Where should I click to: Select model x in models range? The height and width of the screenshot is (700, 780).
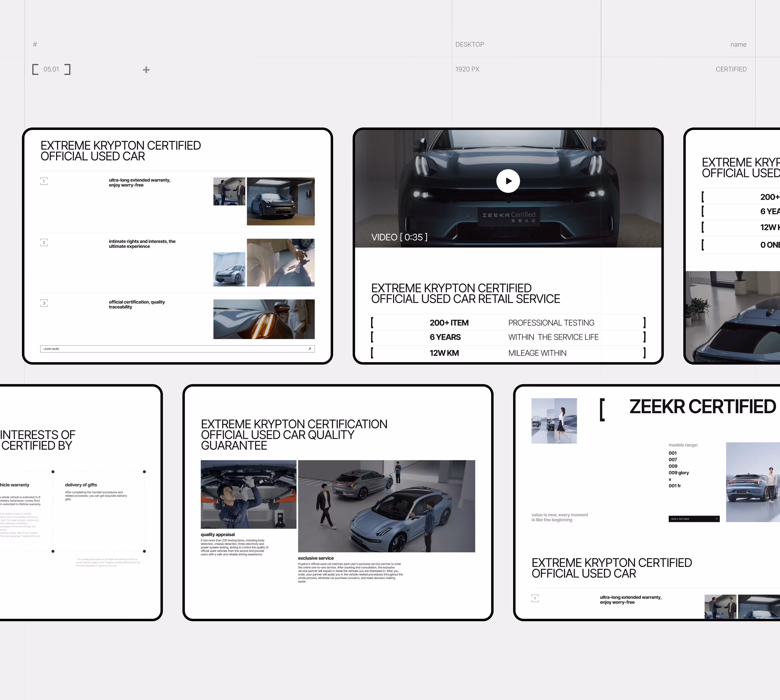point(670,479)
